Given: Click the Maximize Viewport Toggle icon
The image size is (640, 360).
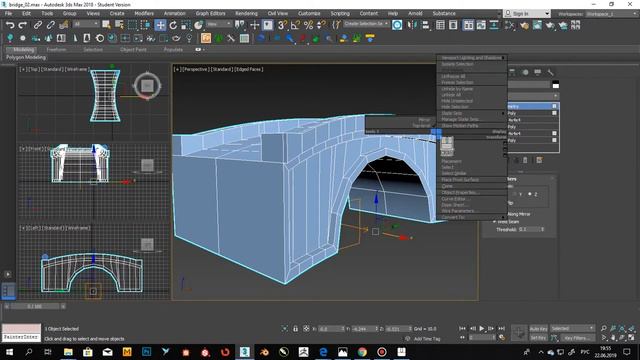Looking at the screenshot, I should pyautogui.click(x=631, y=338).
